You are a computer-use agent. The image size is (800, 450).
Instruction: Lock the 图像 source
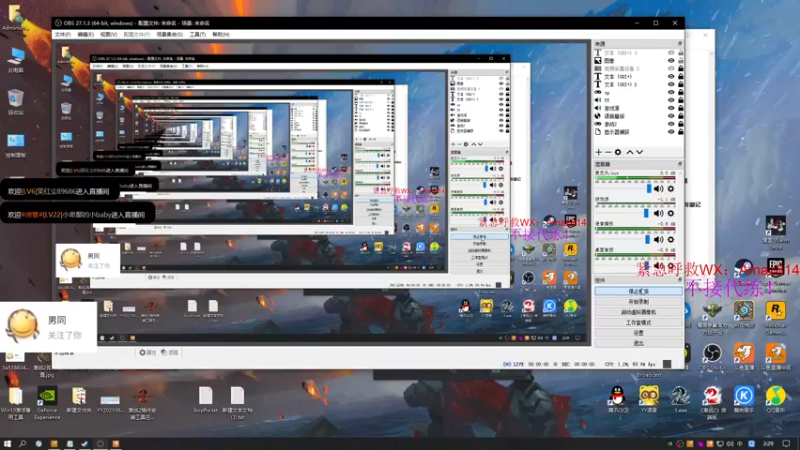681,61
